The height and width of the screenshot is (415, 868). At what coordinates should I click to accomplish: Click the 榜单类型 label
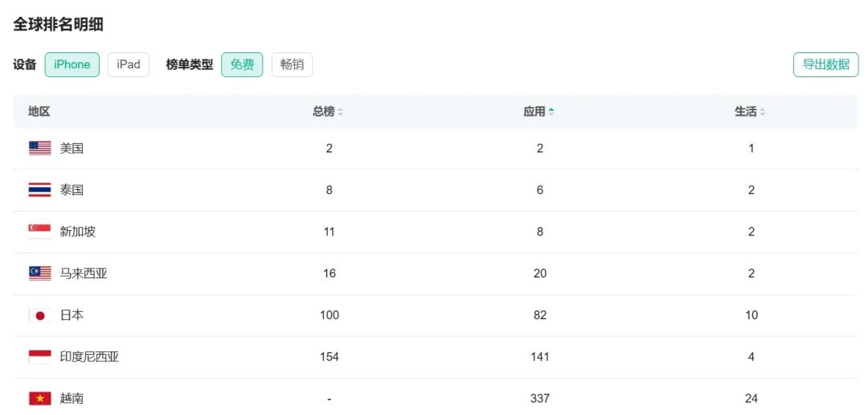tap(190, 65)
